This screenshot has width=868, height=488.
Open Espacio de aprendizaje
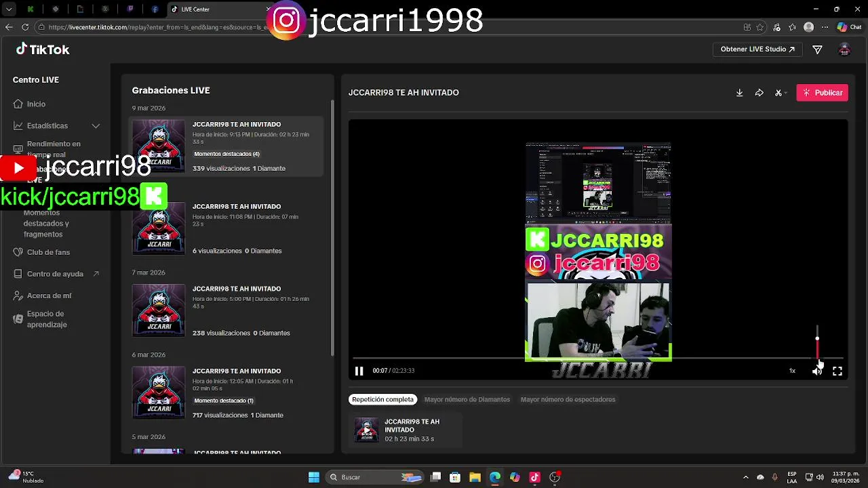coord(47,319)
